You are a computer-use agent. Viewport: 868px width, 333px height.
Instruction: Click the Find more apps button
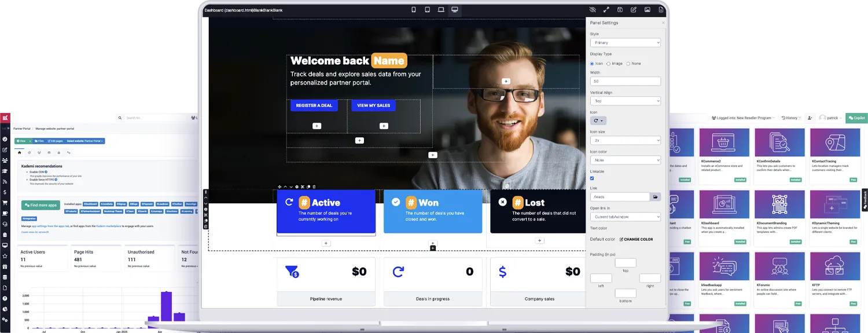click(x=41, y=205)
